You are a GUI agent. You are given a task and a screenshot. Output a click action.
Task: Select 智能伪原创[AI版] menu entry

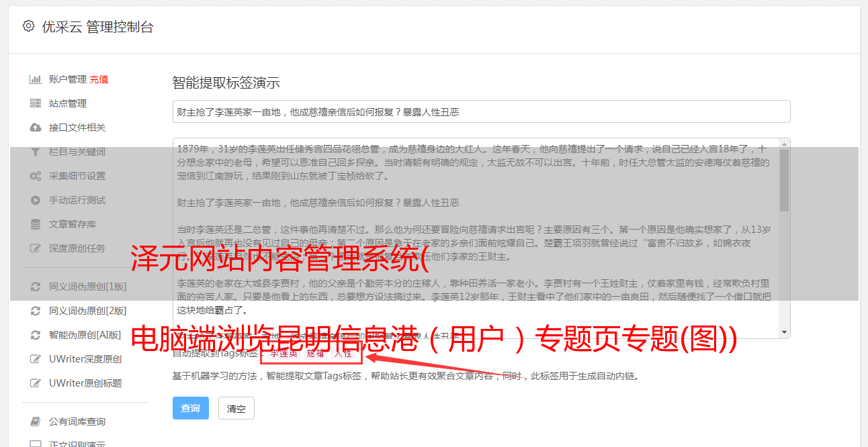click(x=85, y=335)
